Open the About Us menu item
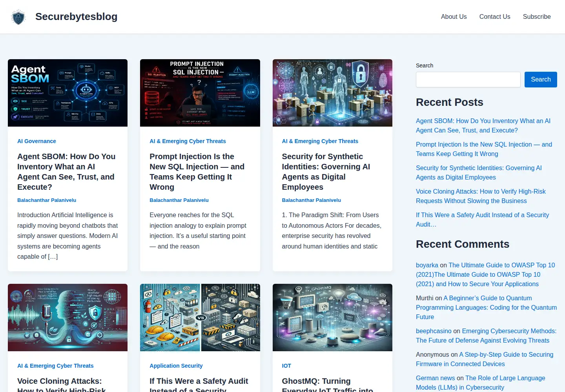 click(x=454, y=16)
